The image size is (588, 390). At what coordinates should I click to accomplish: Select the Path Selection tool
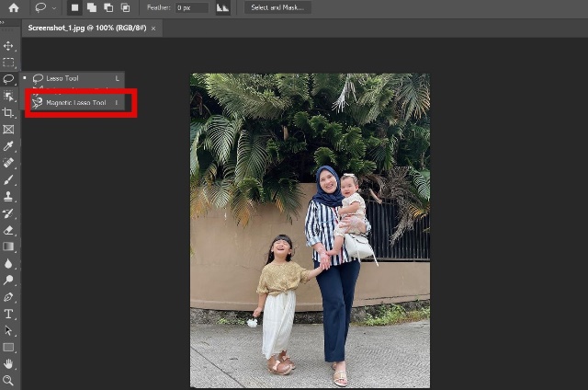coord(8,330)
